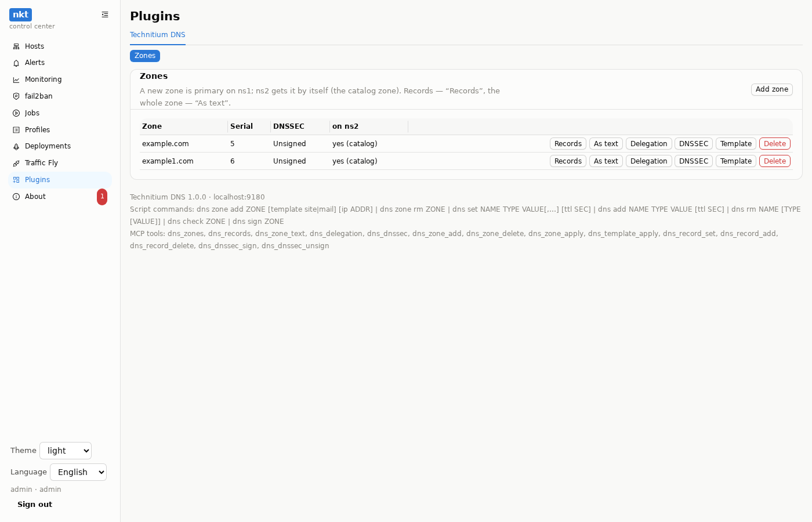Click the fail2ban shield icon
812x522 pixels.
click(x=16, y=96)
